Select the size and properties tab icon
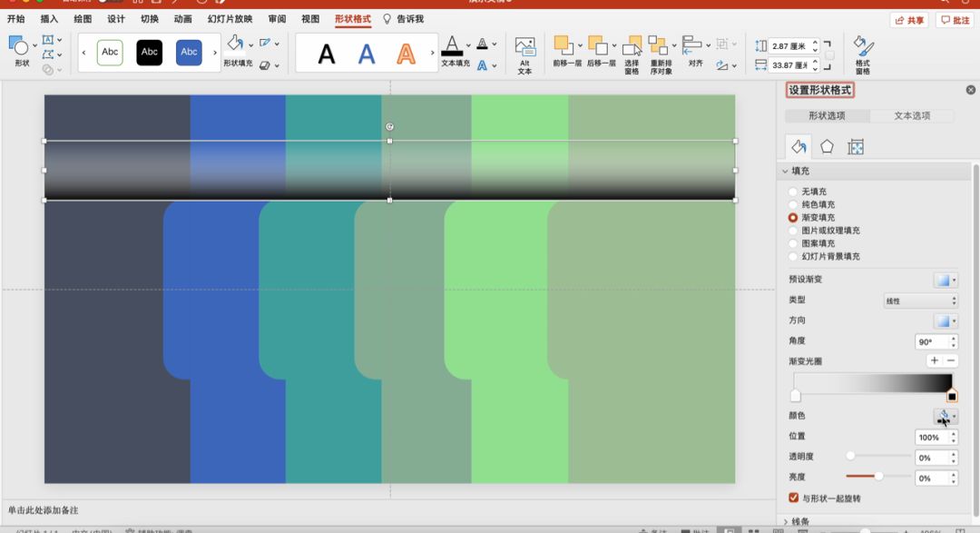 click(856, 147)
